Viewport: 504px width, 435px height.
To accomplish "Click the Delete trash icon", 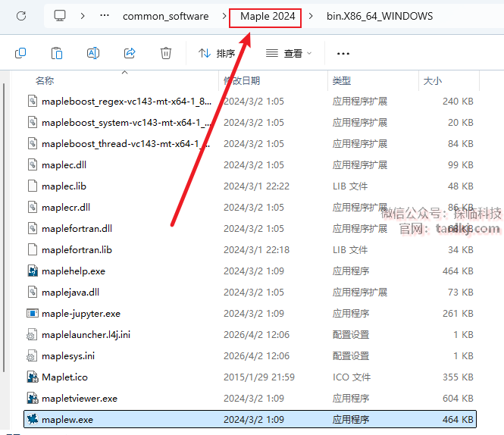I will [x=166, y=53].
